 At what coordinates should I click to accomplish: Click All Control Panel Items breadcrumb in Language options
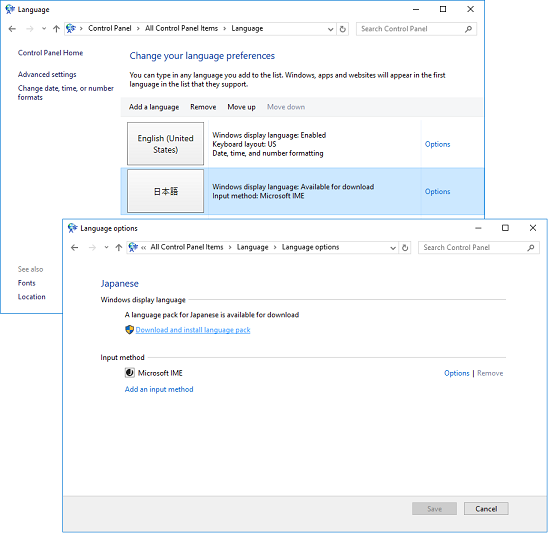[187, 247]
